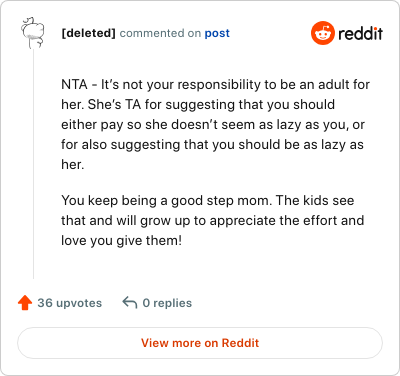Click the line starting "her. She's TA for"
Image resolution: width=400 pixels, height=376 pixels.
click(198, 105)
